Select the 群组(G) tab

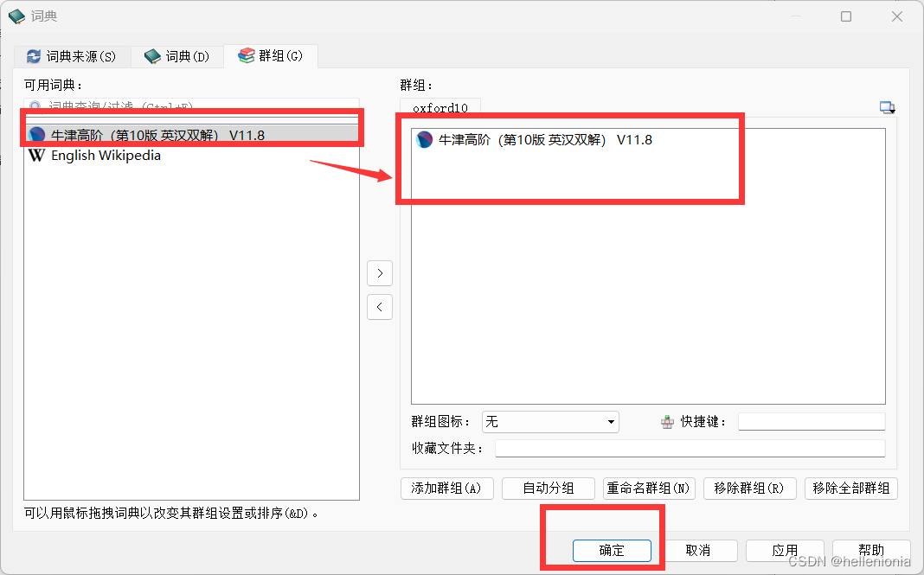pos(271,56)
